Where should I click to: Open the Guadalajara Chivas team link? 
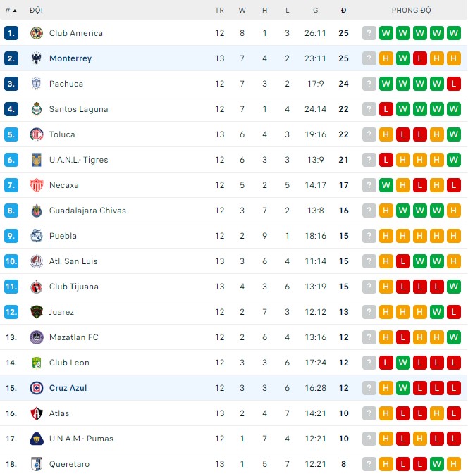click(x=87, y=211)
